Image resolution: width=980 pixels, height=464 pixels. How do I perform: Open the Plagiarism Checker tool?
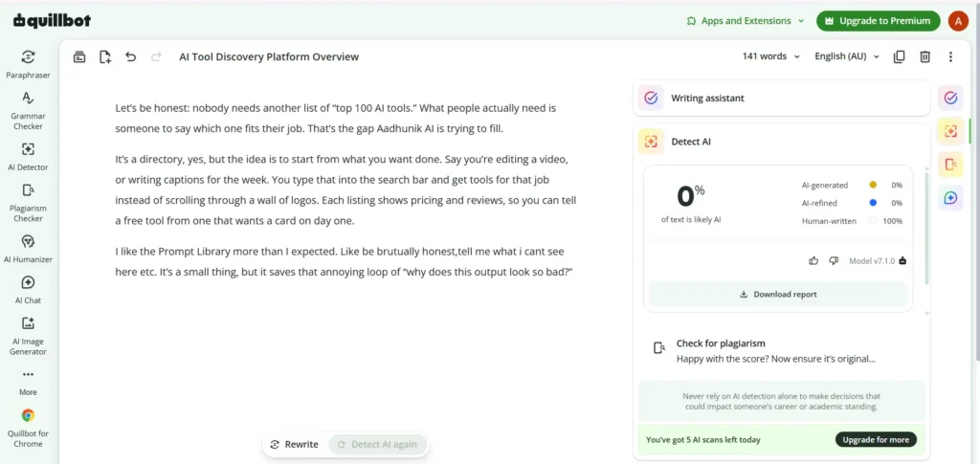(x=28, y=202)
